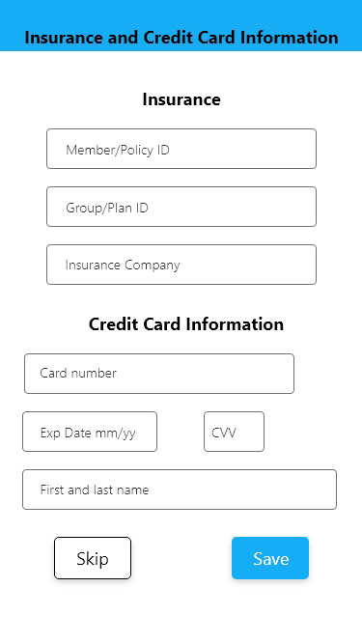Image resolution: width=362 pixels, height=644 pixels.
Task: Activate the card security code field
Action: 234,432
